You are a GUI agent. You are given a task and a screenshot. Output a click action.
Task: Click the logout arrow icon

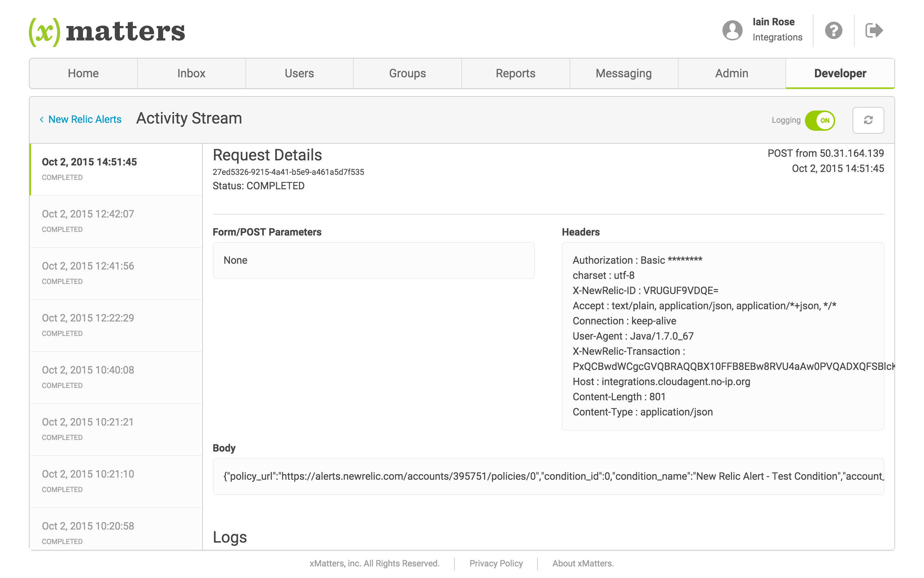tap(874, 30)
